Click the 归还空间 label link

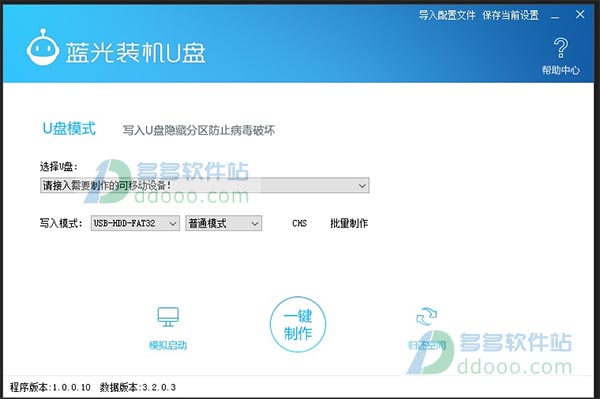(x=427, y=345)
